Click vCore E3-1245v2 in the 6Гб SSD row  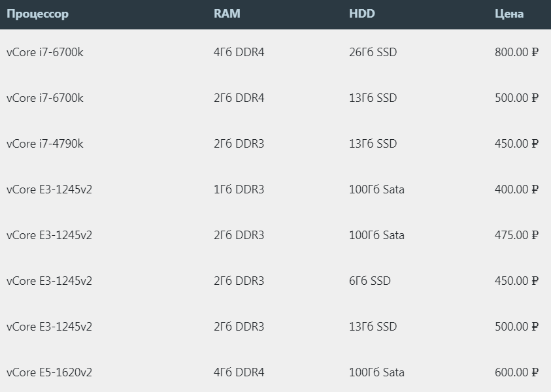49,281
